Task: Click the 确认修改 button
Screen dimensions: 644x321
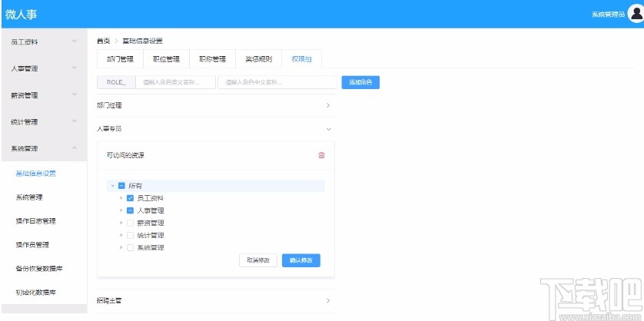Action: [x=301, y=260]
